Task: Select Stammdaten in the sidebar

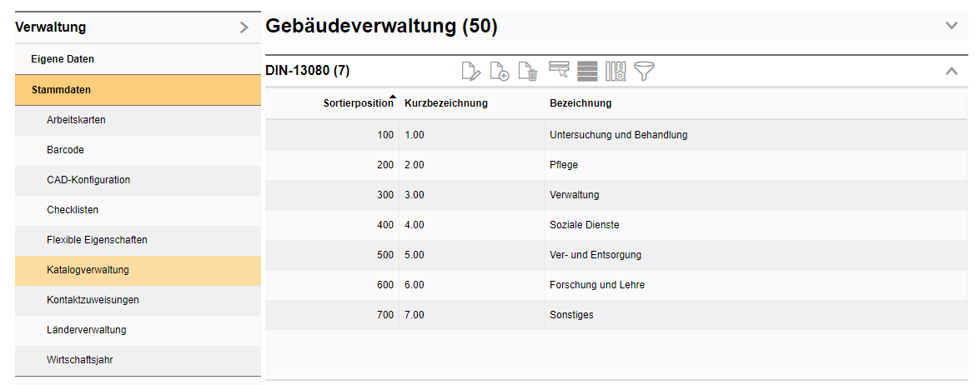Action: pyautogui.click(x=61, y=90)
